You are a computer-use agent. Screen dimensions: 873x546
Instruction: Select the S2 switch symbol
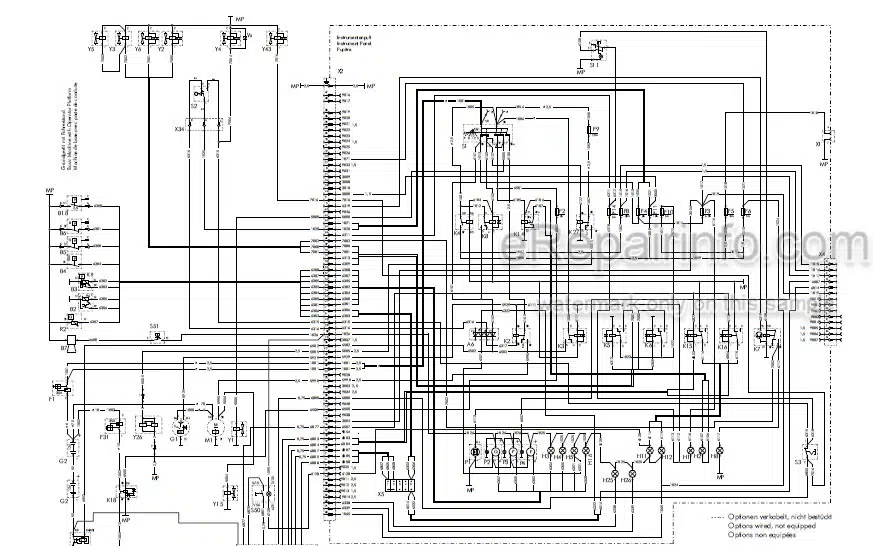pyautogui.click(x=203, y=94)
